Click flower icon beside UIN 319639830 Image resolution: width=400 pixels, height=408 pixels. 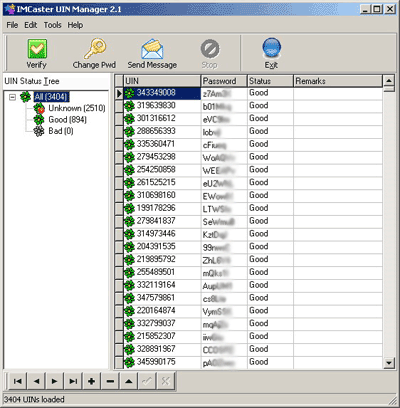point(129,106)
